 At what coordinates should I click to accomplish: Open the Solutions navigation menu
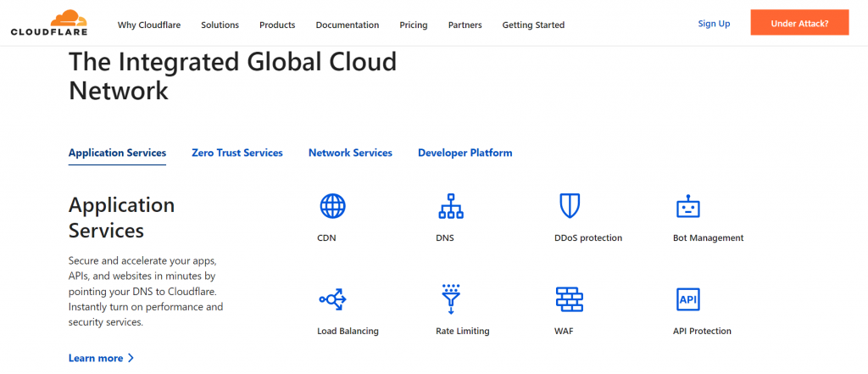220,25
